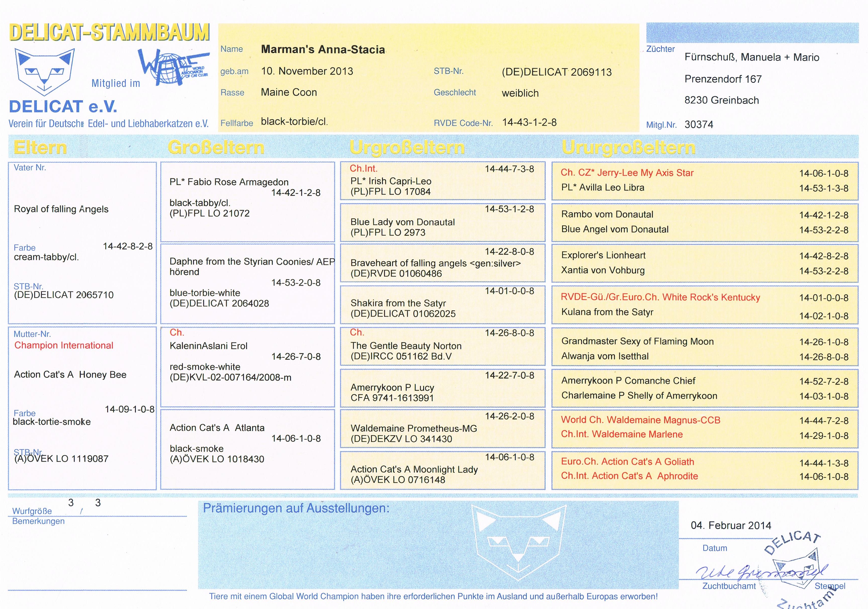The image size is (868, 609).
Task: Click the Eltern column heading
Action: pos(40,147)
